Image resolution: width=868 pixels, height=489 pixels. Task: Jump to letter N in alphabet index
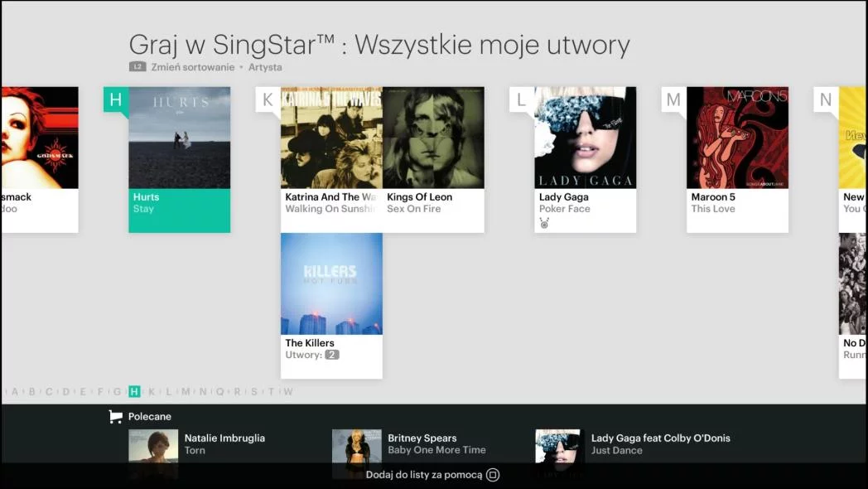pyautogui.click(x=203, y=391)
